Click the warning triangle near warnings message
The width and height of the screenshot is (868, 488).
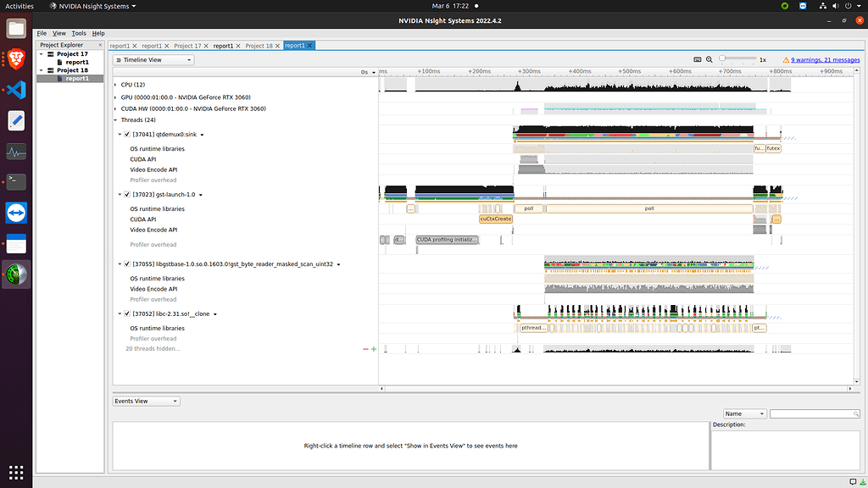pyautogui.click(x=786, y=59)
